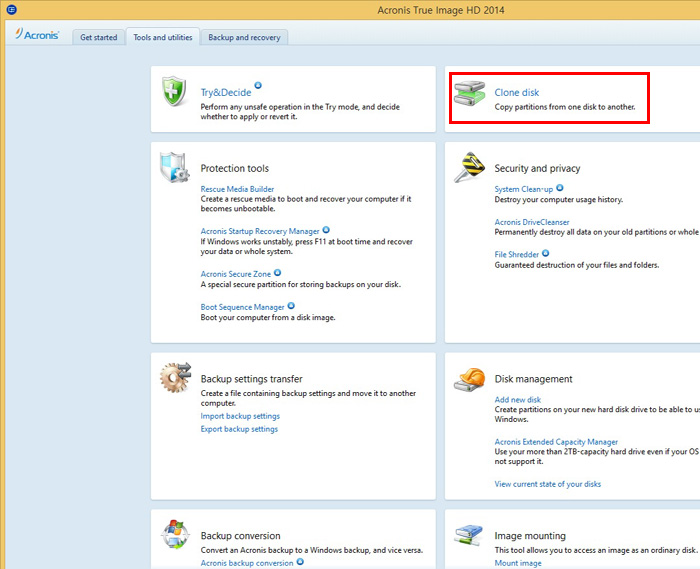The height and width of the screenshot is (569, 700).
Task: Click the Protection tools shield icon
Action: 174,167
